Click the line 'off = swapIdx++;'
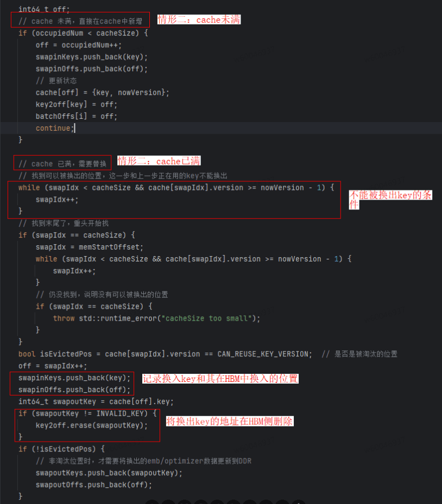Image resolution: width=442 pixels, height=504 pixels. point(53,366)
